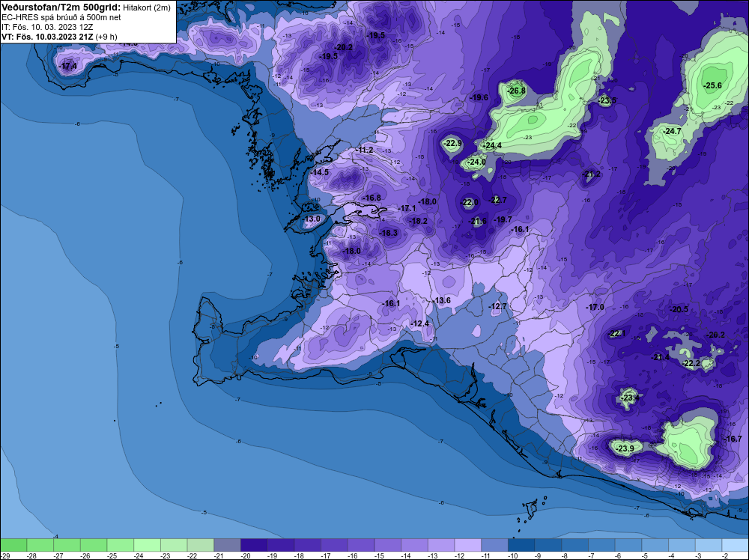749x560 pixels.
Task: Click the -12.7 temperature label
Action: click(x=497, y=306)
